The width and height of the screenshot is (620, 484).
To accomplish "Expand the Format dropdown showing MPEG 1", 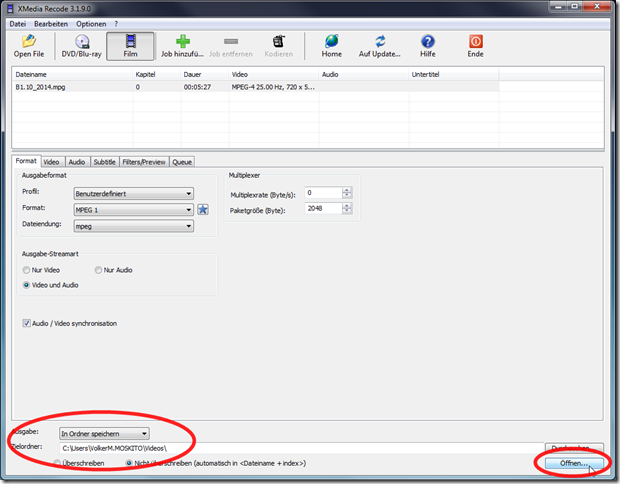I will pos(133,210).
